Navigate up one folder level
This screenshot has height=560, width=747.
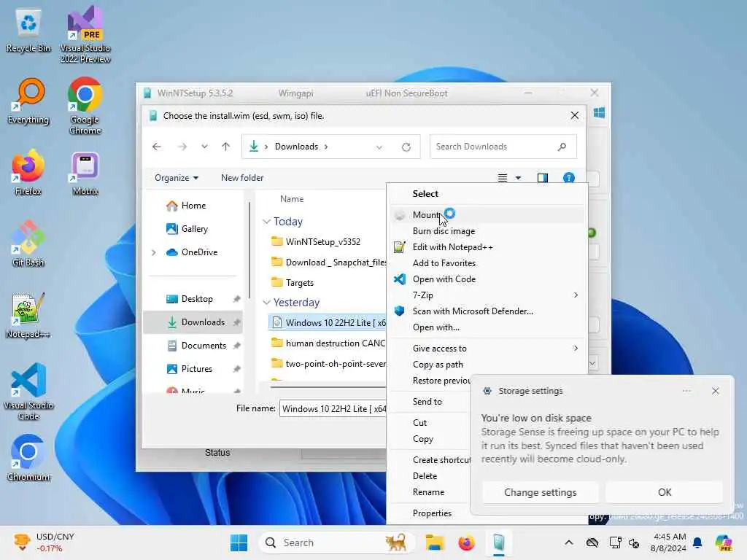(x=226, y=147)
